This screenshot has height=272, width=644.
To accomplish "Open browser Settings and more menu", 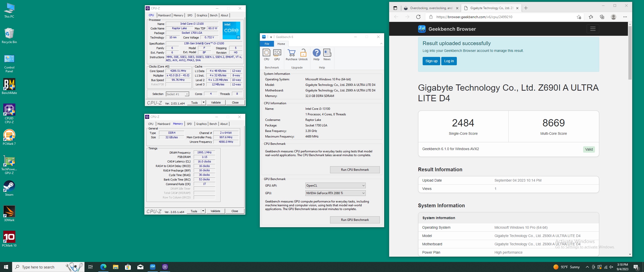I will click(625, 17).
